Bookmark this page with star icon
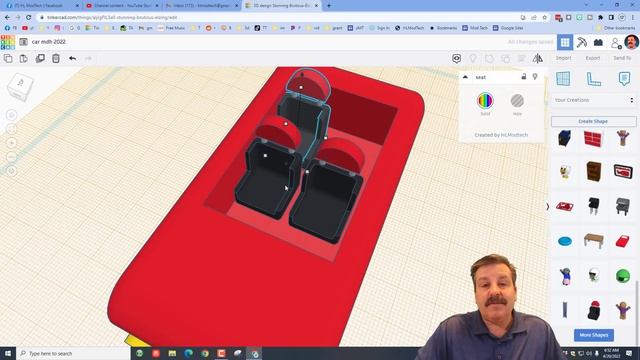Image resolution: width=640 pixels, height=360 pixels. [x=544, y=18]
